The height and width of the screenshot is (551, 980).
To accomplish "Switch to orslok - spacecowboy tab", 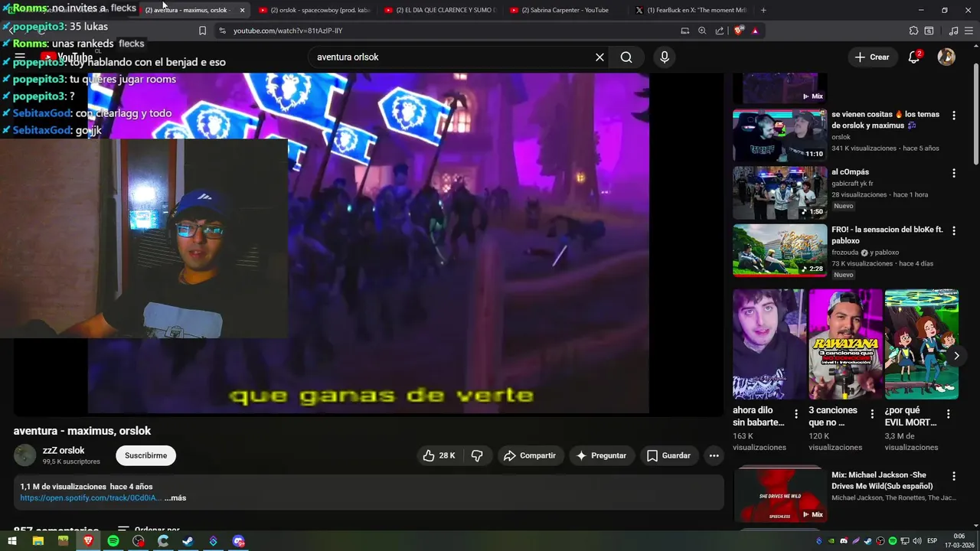I will (314, 10).
